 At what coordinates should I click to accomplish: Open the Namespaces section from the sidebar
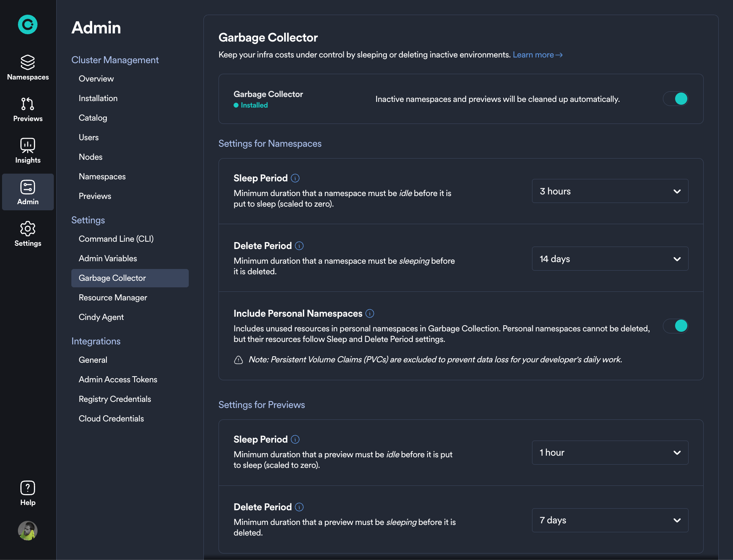click(27, 68)
